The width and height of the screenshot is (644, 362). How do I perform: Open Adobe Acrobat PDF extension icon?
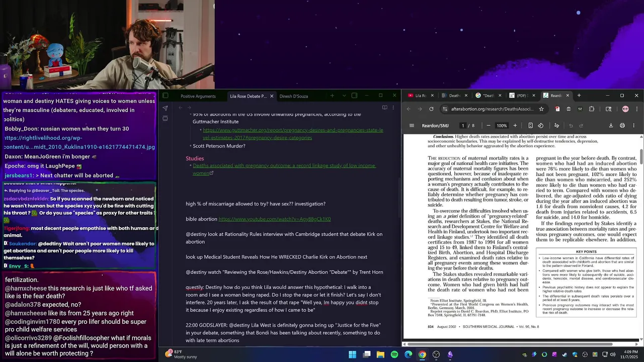(x=557, y=109)
